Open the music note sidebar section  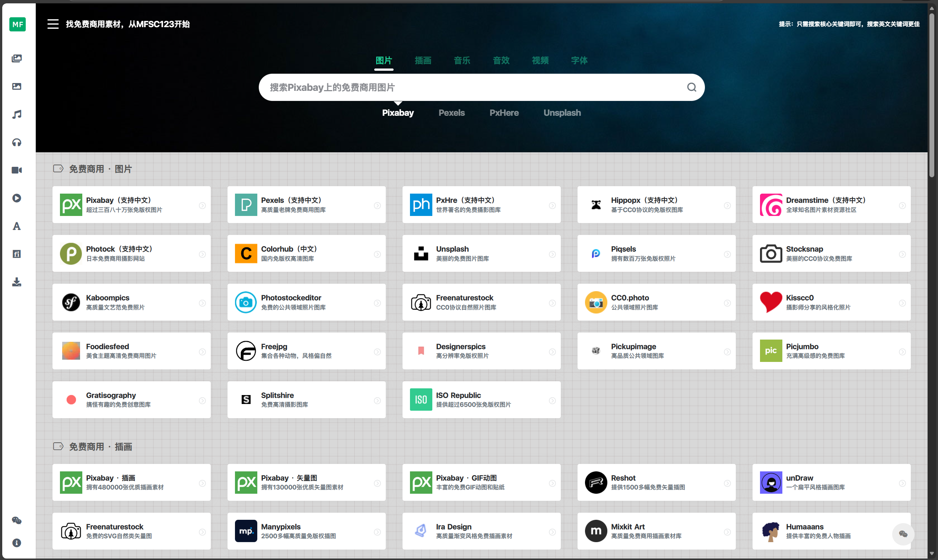pos(17,114)
